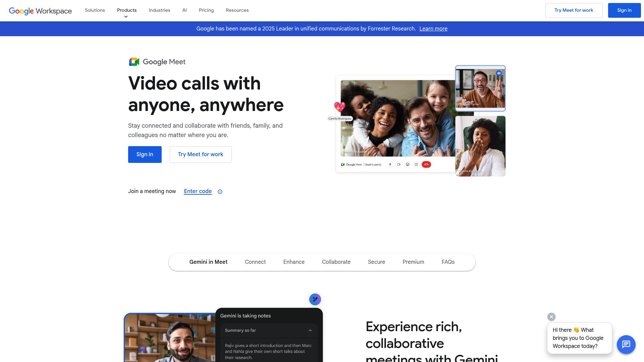
Task: Click the Gemini is taking notes panel title
Action: pos(246,316)
